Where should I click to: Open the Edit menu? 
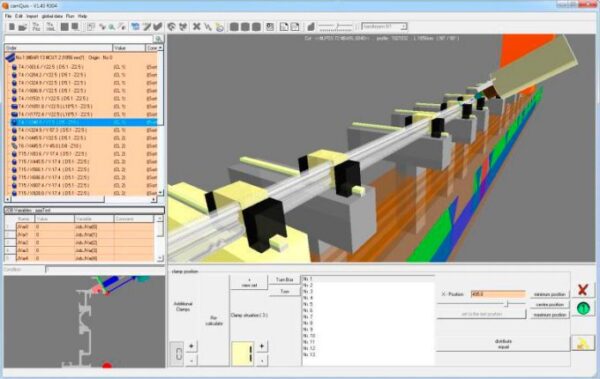(19, 16)
